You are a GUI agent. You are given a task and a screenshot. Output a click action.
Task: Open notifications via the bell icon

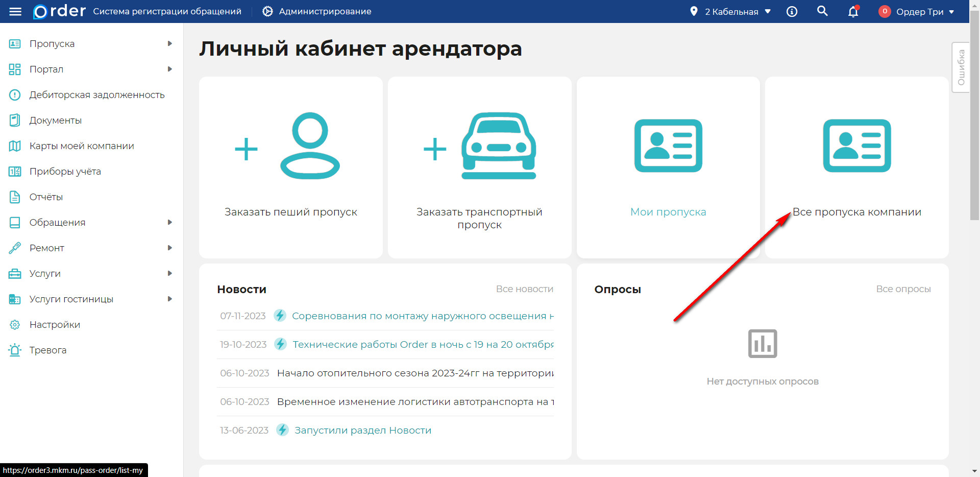point(852,11)
